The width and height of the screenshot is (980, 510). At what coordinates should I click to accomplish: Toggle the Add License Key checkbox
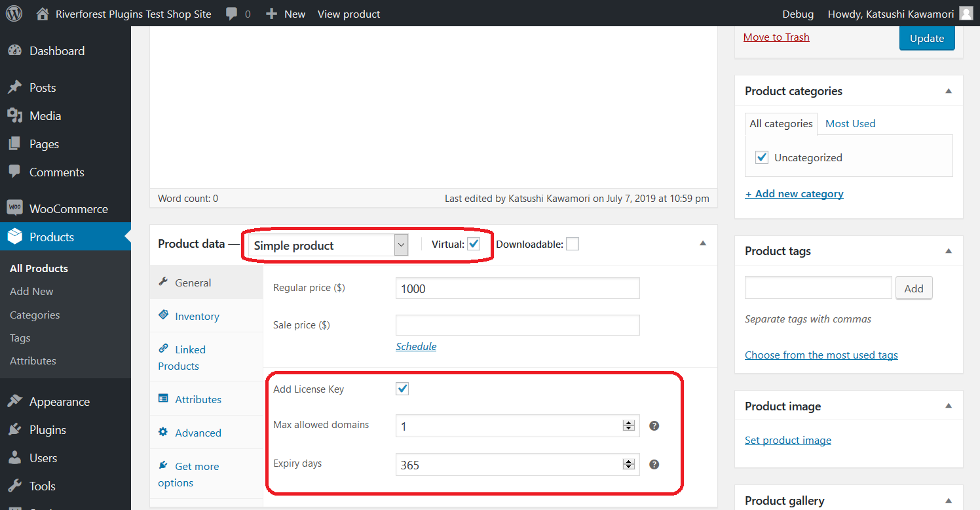[x=402, y=389]
